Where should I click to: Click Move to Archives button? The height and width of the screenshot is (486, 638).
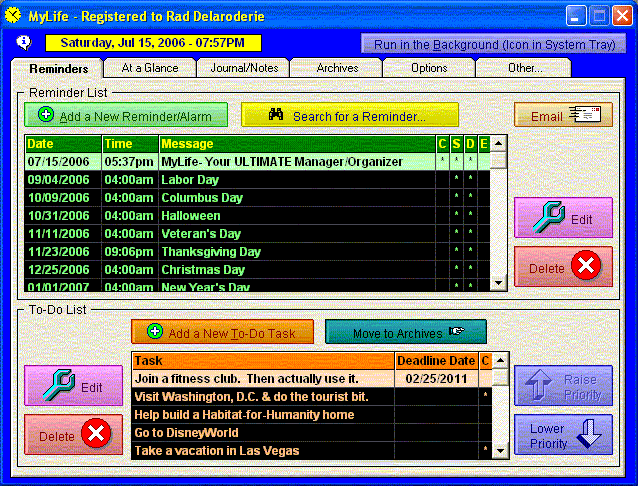point(406,332)
